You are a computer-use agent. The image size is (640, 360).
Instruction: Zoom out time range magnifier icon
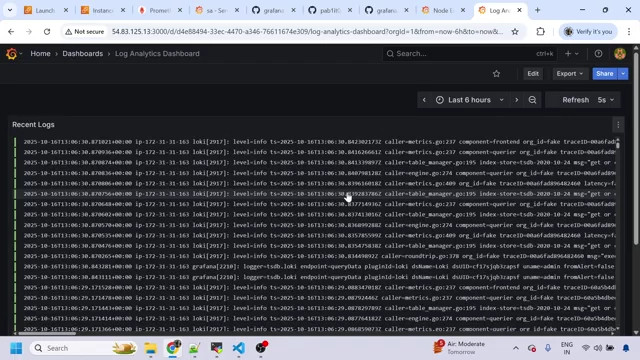click(532, 100)
